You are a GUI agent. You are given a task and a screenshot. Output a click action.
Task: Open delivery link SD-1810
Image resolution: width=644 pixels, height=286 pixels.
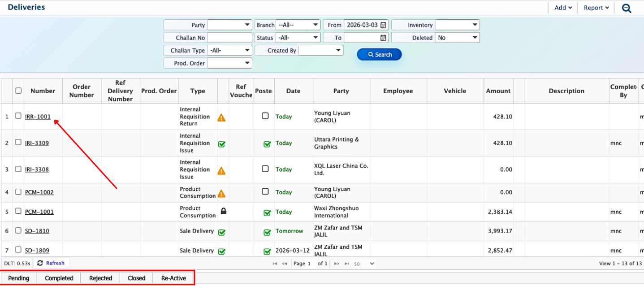tap(37, 231)
